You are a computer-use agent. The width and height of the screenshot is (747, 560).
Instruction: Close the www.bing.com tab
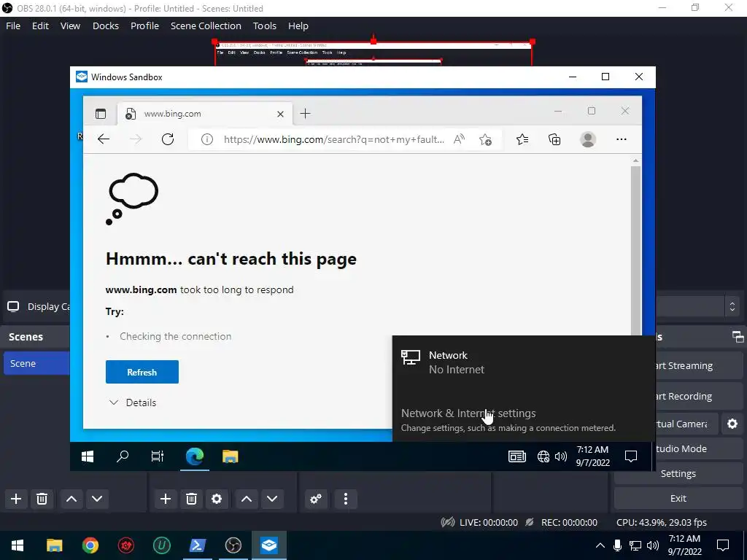pos(280,114)
